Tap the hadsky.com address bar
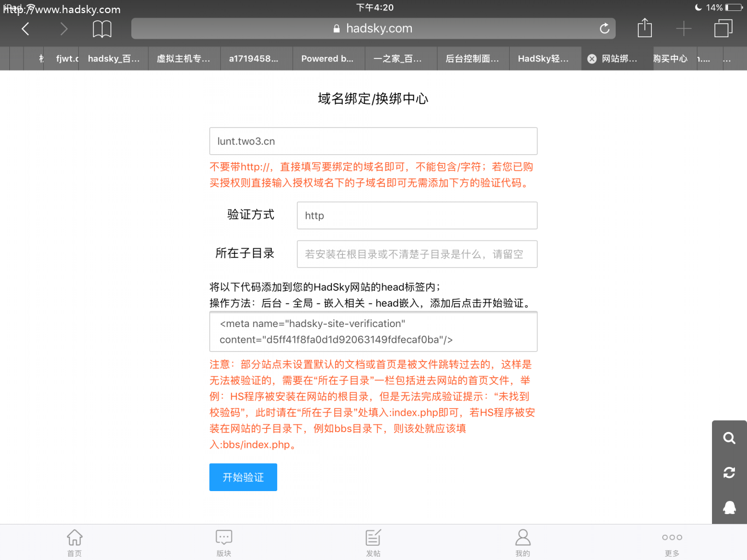 (x=373, y=28)
